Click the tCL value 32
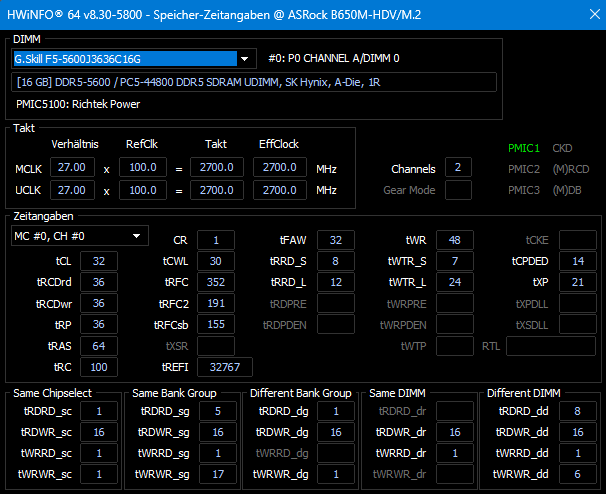This screenshot has height=494, width=606. [x=99, y=261]
